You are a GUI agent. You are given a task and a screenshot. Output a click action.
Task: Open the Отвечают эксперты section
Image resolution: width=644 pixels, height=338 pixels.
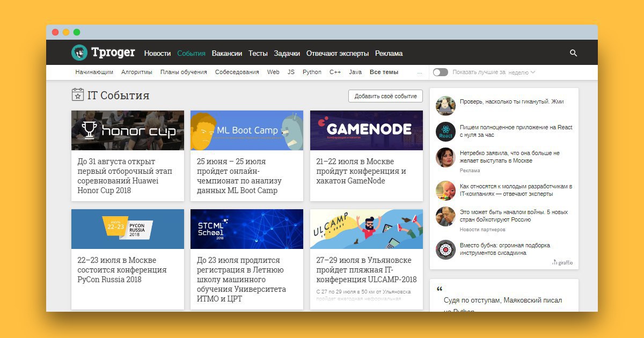(338, 54)
